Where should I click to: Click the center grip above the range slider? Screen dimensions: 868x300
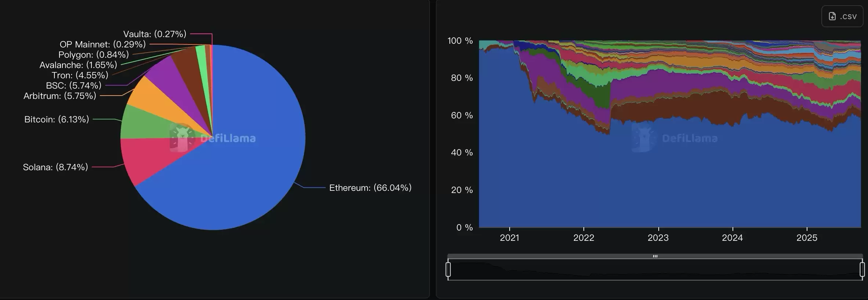click(x=655, y=256)
